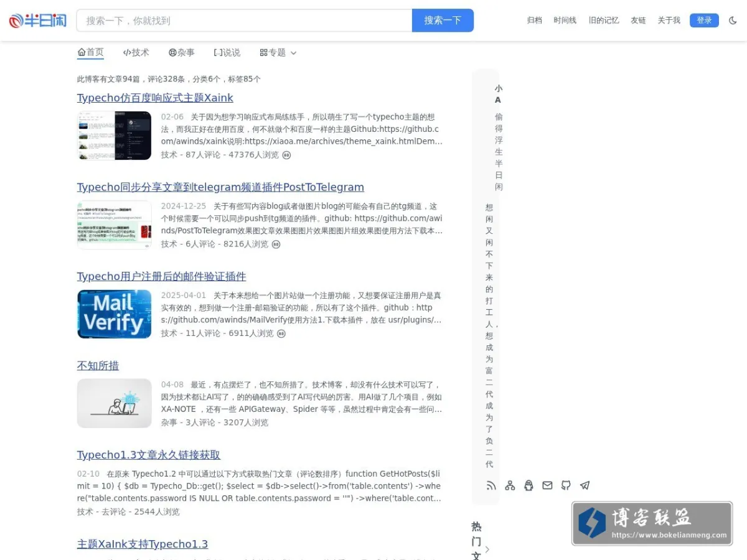Click the date 2025-04-01
Screen dimensions: 747x560
coord(184,296)
